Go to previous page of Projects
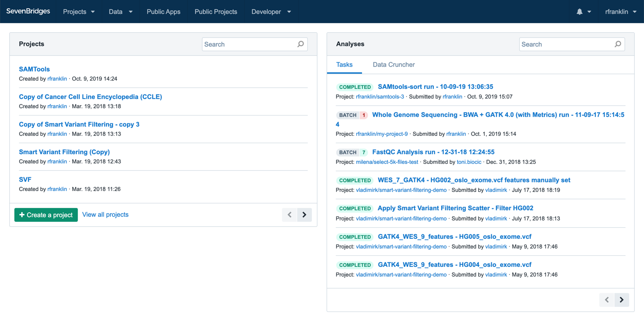Image resolution: width=644 pixels, height=318 pixels. pos(289,215)
